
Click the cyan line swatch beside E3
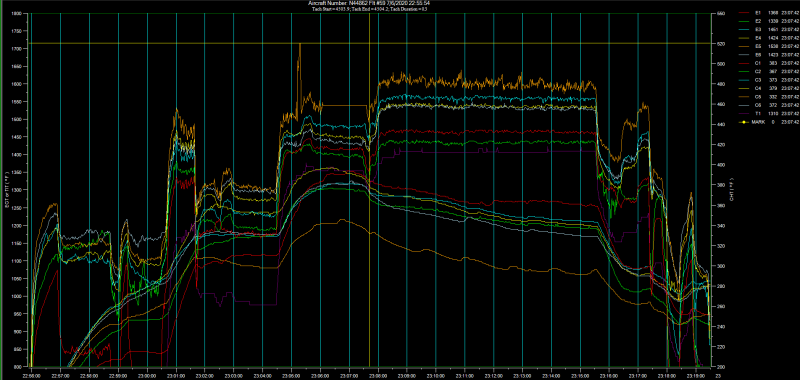tap(744, 30)
